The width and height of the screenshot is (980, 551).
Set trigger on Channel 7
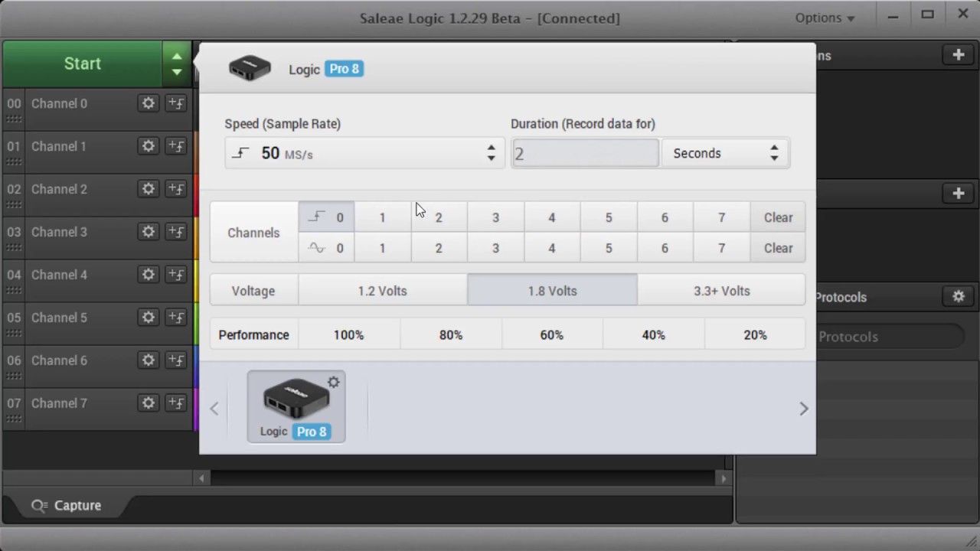[176, 403]
